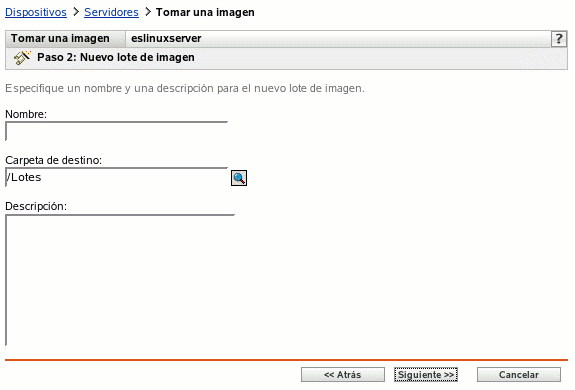Focus the Nombre text field

[x=117, y=131]
